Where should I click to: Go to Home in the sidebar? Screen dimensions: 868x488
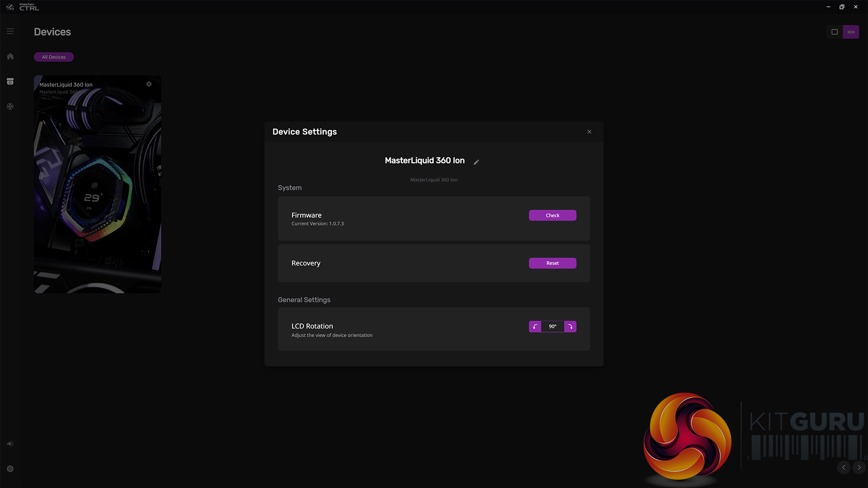click(x=10, y=56)
